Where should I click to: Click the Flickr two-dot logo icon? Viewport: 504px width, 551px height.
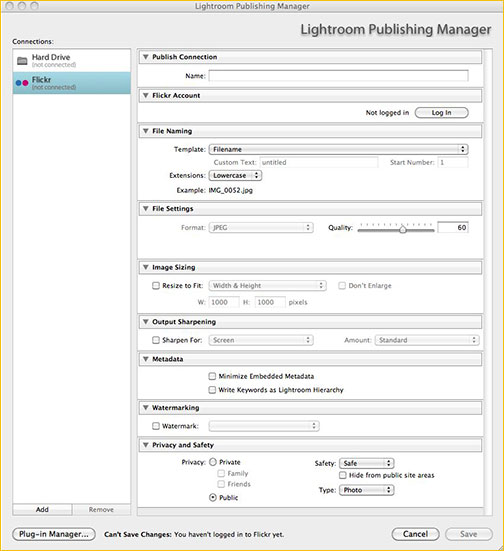pos(22,83)
